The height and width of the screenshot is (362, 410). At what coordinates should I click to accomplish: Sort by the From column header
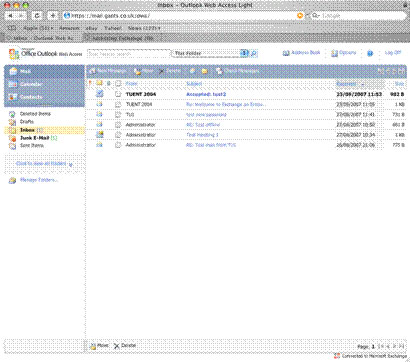(131, 84)
